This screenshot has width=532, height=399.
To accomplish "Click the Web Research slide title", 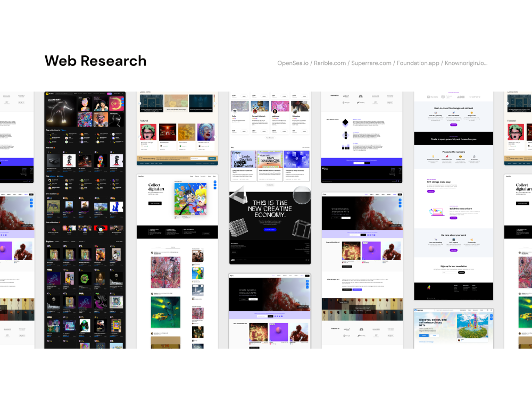I will click(x=95, y=61).
